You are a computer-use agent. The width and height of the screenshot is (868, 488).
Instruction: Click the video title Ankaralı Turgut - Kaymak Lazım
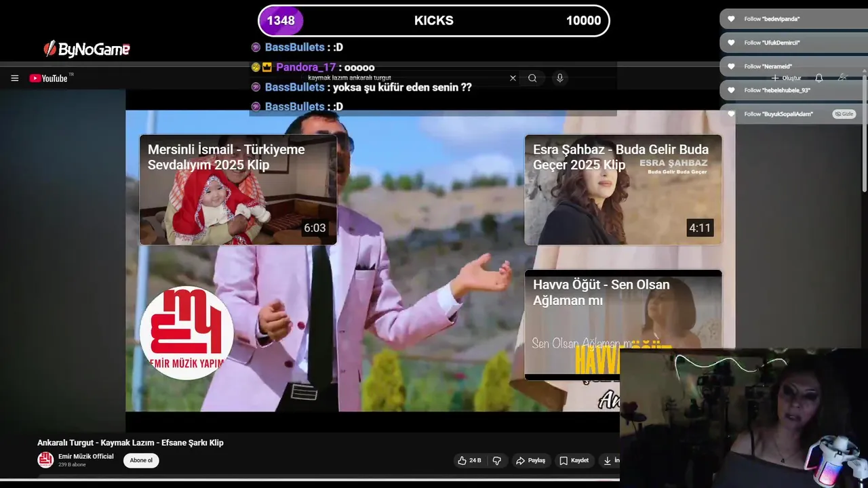pos(130,443)
